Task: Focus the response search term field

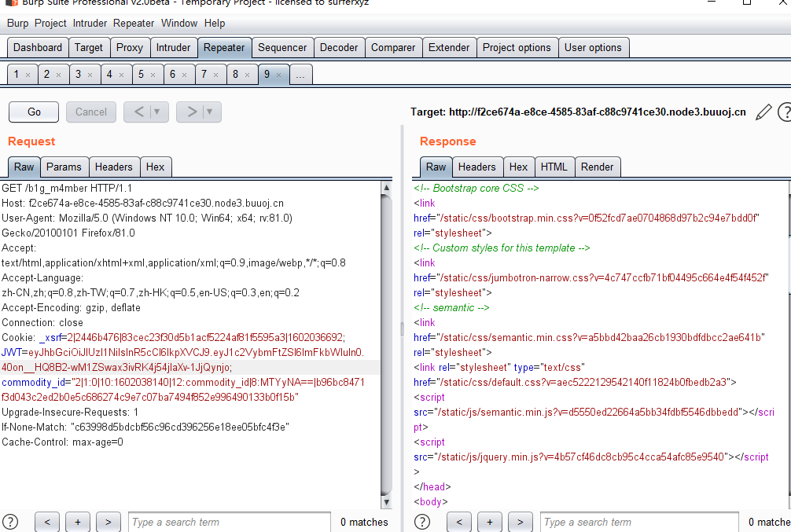Action: [640, 522]
